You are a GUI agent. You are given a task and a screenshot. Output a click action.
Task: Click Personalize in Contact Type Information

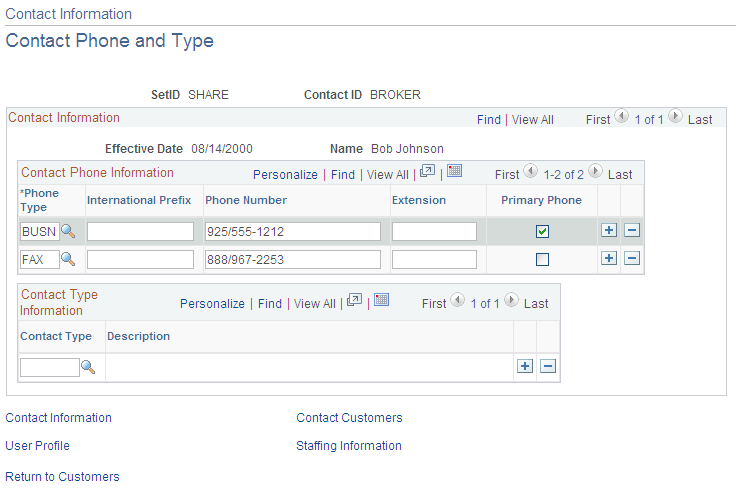pyautogui.click(x=212, y=304)
